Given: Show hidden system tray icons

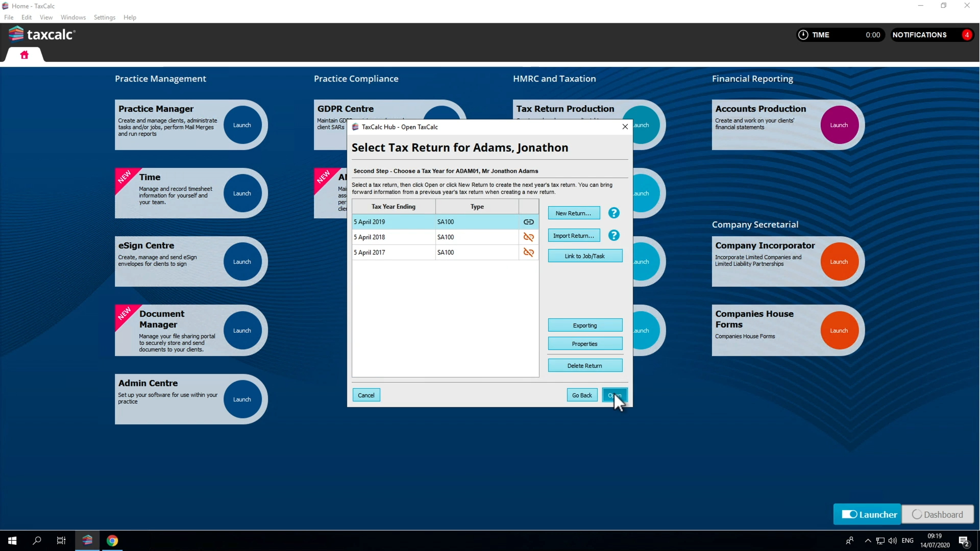Looking at the screenshot, I should coord(868,541).
